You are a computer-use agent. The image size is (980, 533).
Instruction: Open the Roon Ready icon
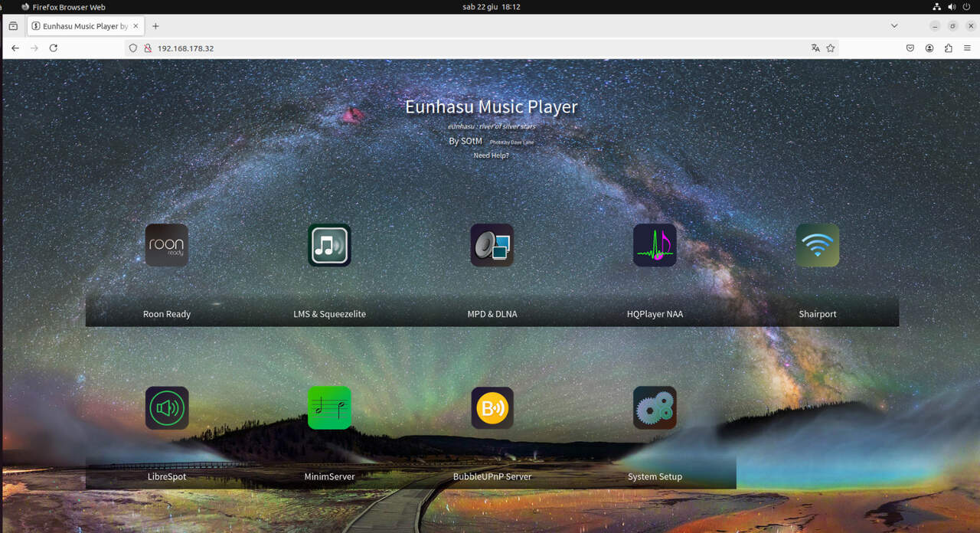167,245
